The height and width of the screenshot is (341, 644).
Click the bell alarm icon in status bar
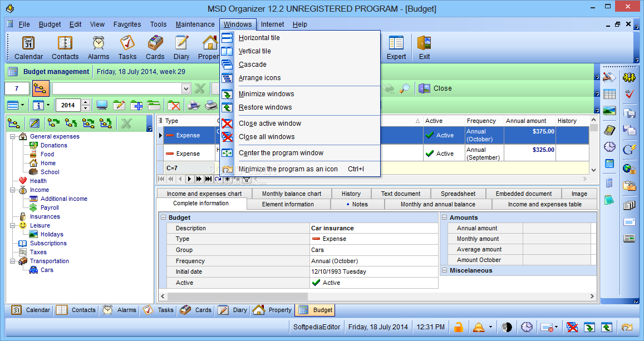pyautogui.click(x=479, y=327)
